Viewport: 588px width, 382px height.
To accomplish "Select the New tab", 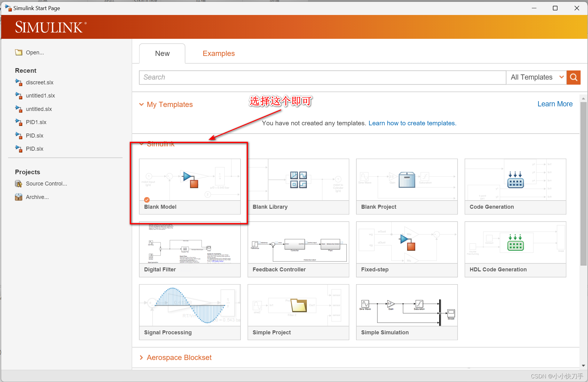I will point(162,53).
